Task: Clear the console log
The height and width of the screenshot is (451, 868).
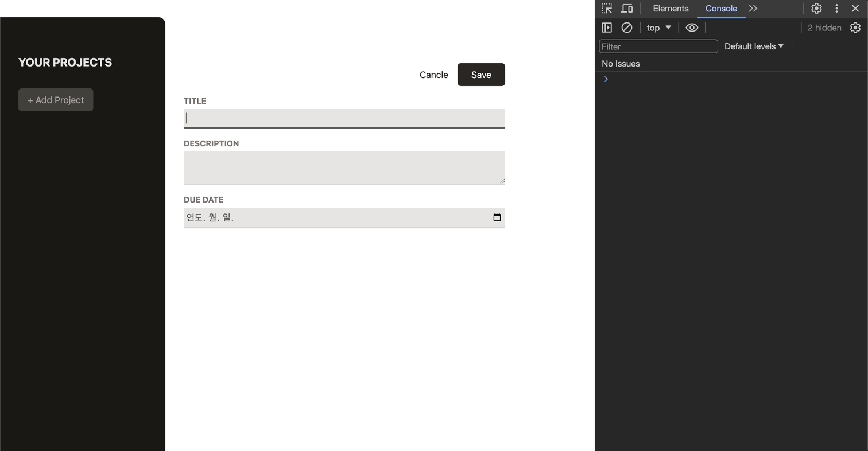Action: coord(627,28)
